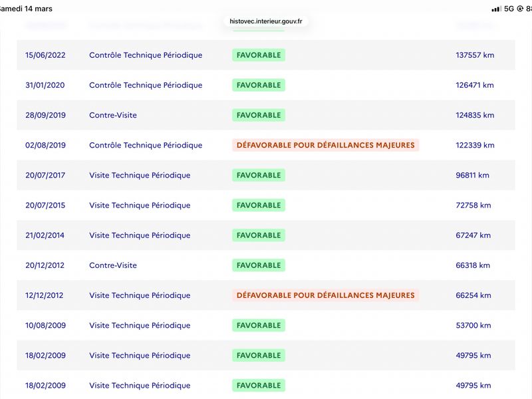Select the mileage 66318 km
This screenshot has height=399, width=532.
(x=473, y=265)
